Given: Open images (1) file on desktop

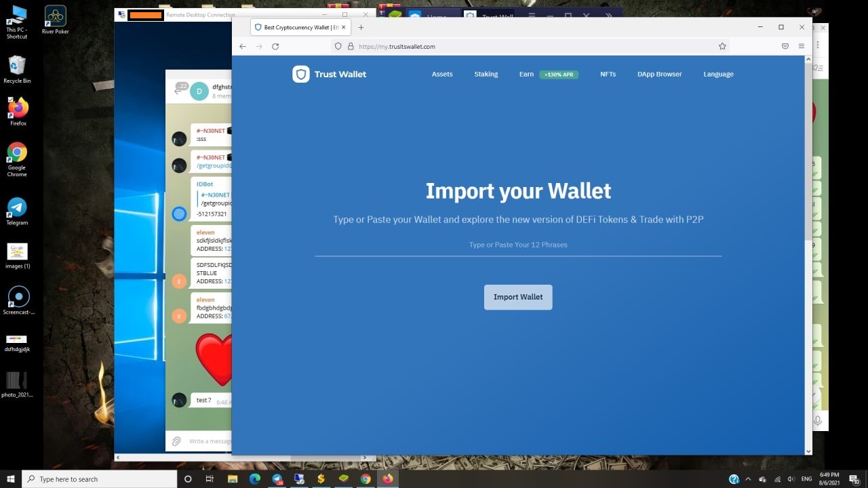Looking at the screenshot, I should [x=17, y=256].
